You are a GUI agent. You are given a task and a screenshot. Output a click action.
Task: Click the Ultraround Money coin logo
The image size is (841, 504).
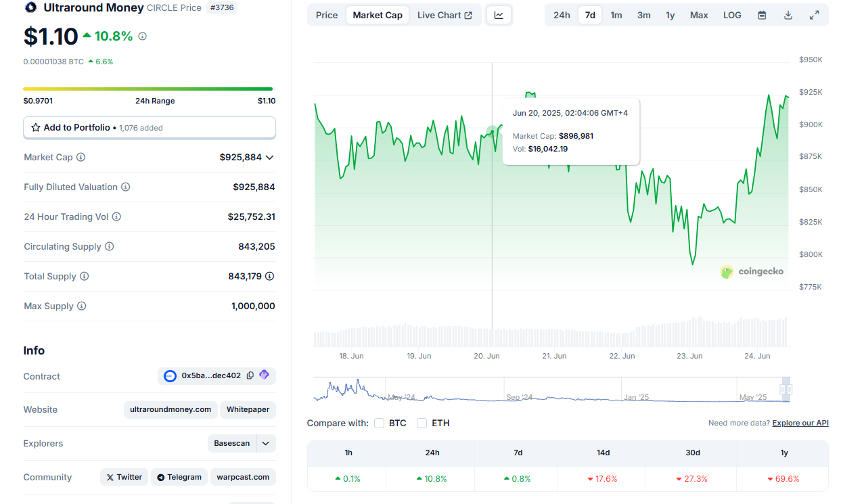click(30, 7)
